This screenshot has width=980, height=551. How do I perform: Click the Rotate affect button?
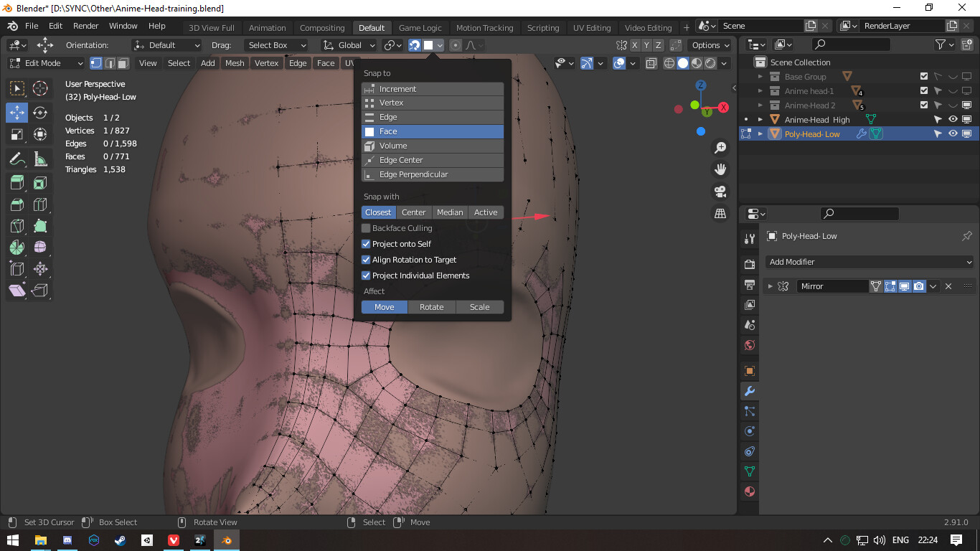(432, 306)
